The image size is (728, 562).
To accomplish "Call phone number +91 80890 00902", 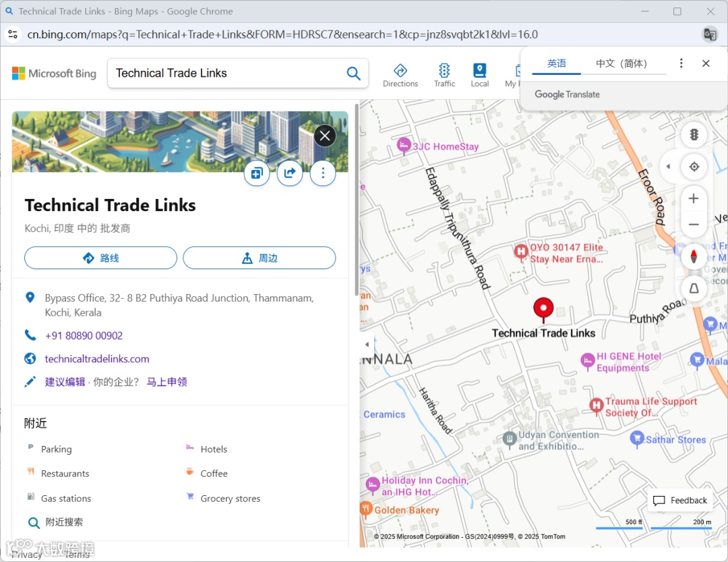I will pyautogui.click(x=84, y=335).
